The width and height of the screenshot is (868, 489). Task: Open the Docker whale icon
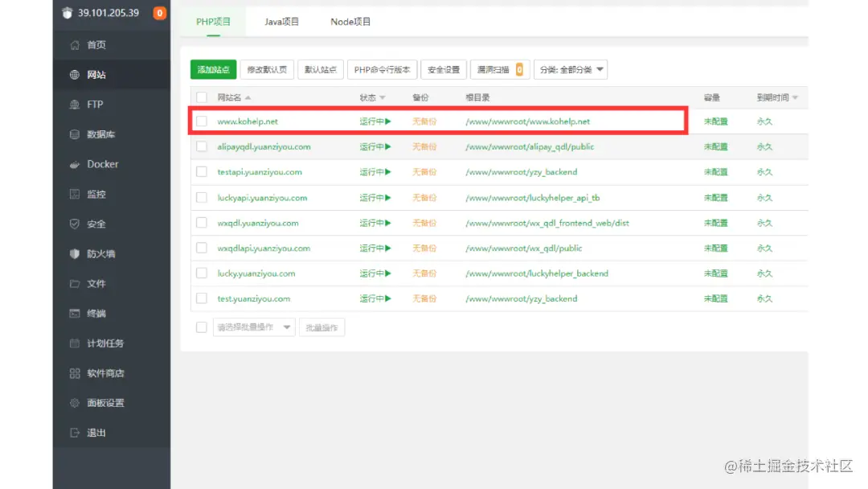point(75,165)
